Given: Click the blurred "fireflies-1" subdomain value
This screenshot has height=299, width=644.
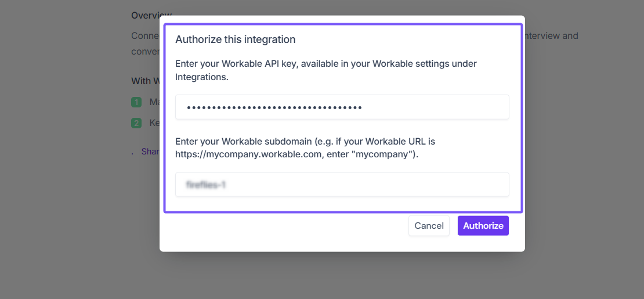Looking at the screenshot, I should (x=206, y=185).
